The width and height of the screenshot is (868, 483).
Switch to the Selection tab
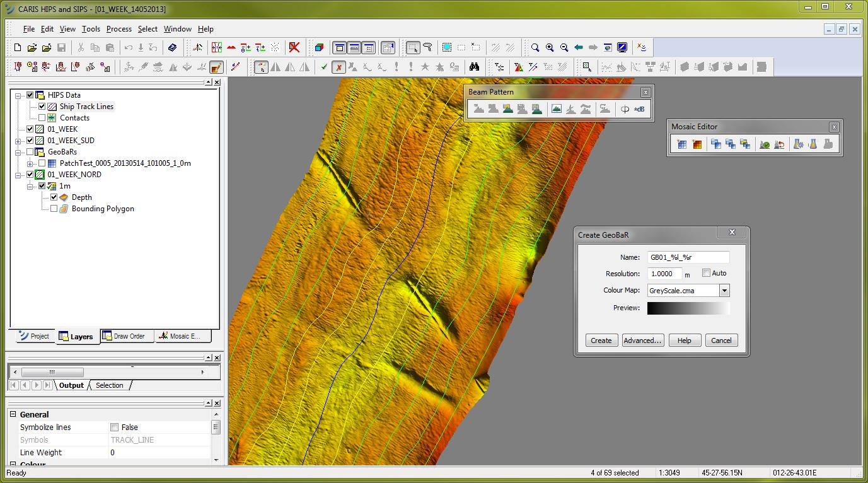coord(109,385)
